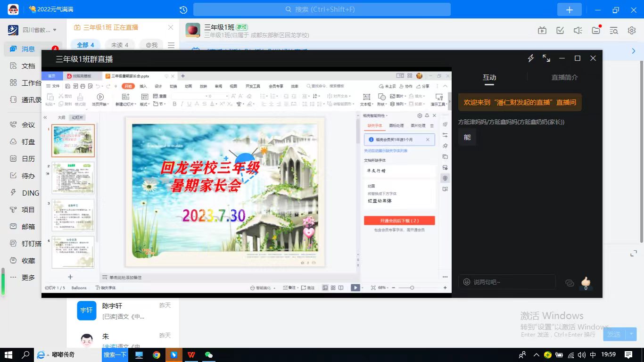Viewport: 644px width, 362px height.
Task: Click the zoom-out minus in WPS status bar
Action: tap(394, 288)
